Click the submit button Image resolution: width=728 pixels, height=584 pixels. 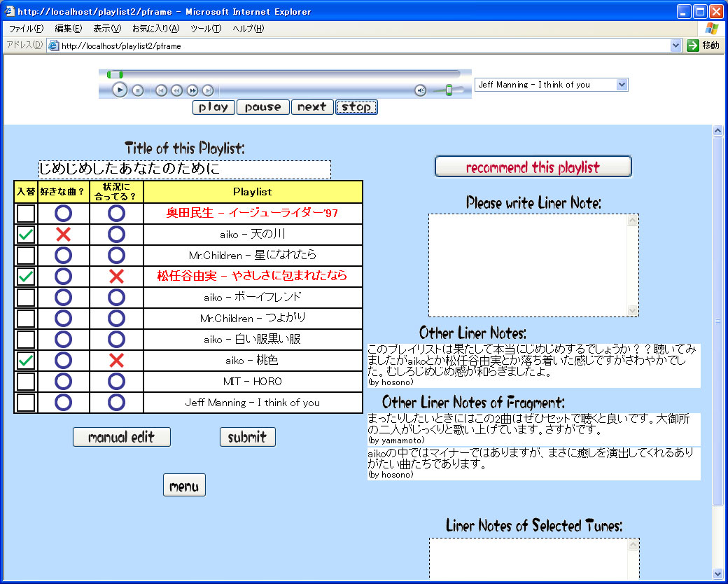[248, 437]
